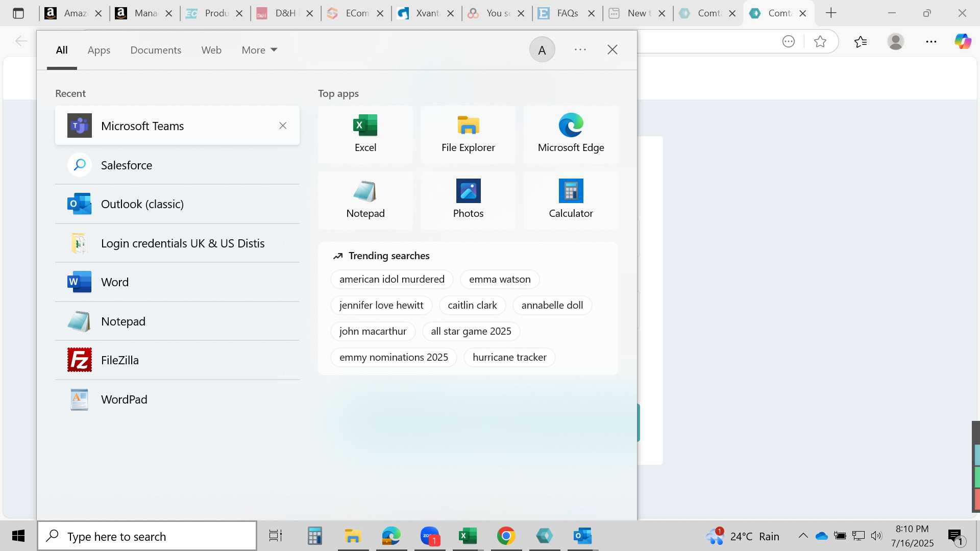Click the account avatar A button
This screenshot has width=980, height=551.
click(x=542, y=49)
